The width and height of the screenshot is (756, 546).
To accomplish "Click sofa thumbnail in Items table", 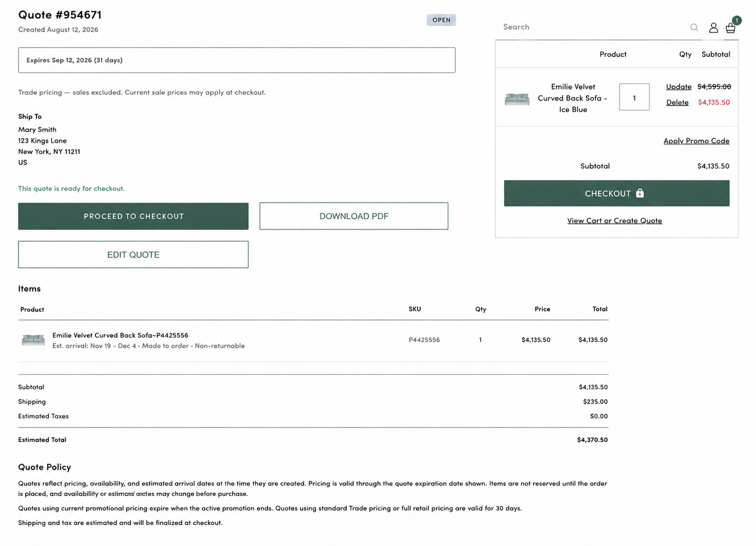I will tap(33, 340).
